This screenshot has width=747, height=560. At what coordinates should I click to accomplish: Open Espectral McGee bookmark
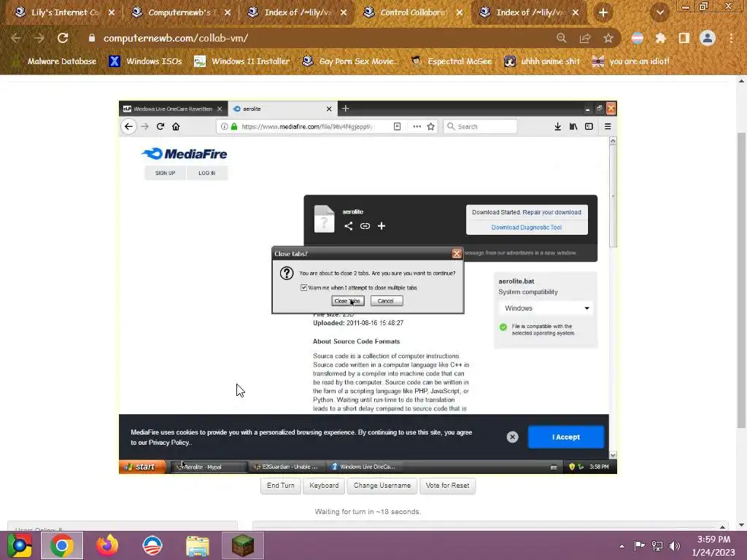[x=451, y=61]
